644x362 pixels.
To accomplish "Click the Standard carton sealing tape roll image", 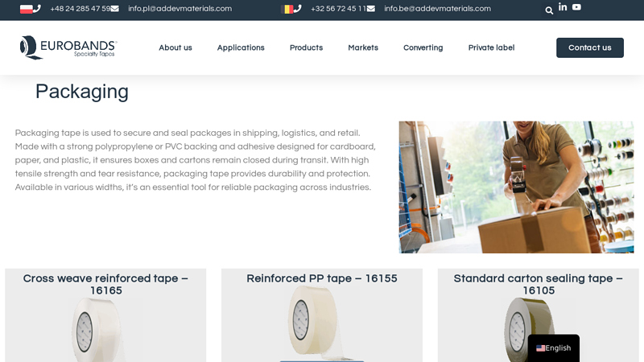I will point(530,330).
